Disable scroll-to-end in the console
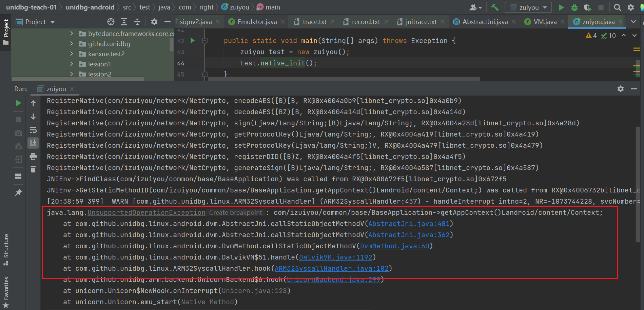 tap(33, 143)
